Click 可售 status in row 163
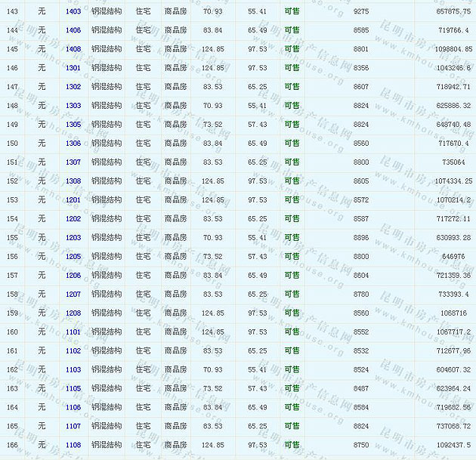This screenshot has width=476, height=460. click(292, 388)
